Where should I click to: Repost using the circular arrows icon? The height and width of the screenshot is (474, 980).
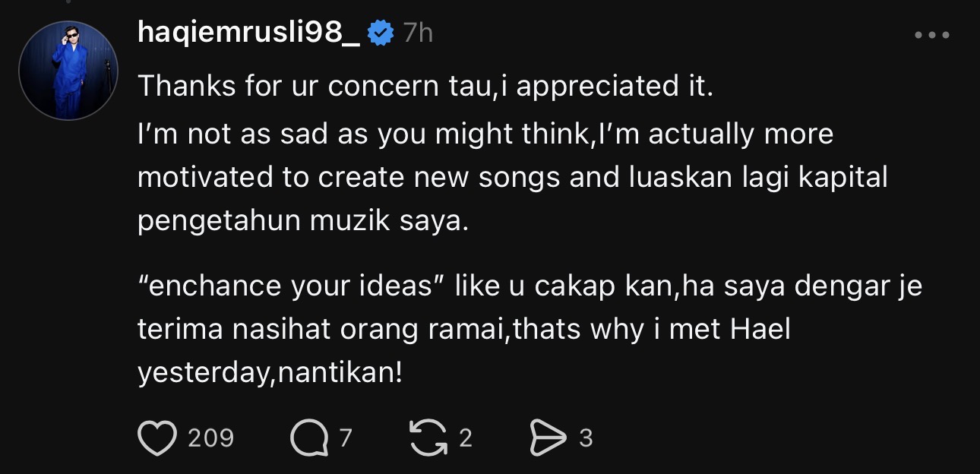428,438
